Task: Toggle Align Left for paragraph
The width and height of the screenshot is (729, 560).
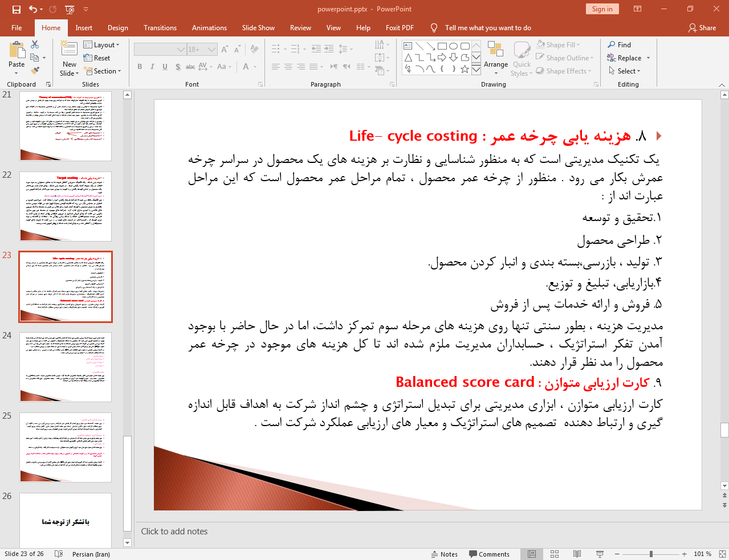Action: click(276, 67)
